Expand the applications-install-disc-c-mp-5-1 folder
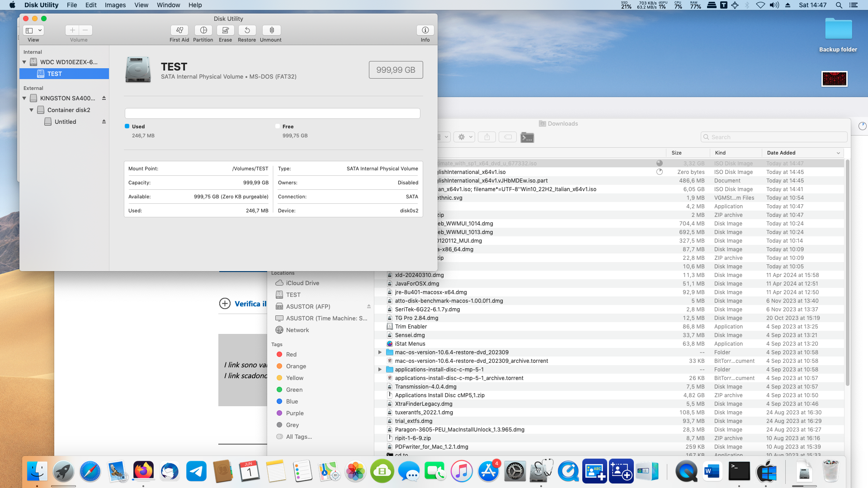 click(x=380, y=370)
